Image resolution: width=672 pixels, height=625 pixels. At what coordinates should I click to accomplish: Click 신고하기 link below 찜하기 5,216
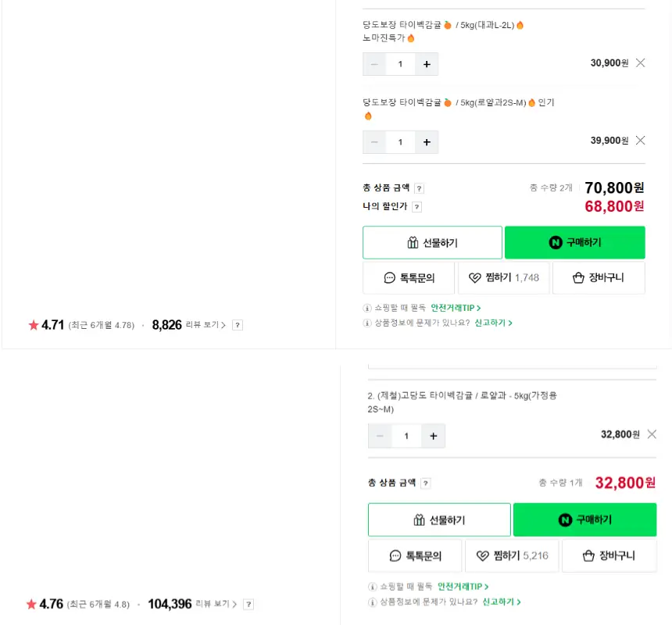501,602
